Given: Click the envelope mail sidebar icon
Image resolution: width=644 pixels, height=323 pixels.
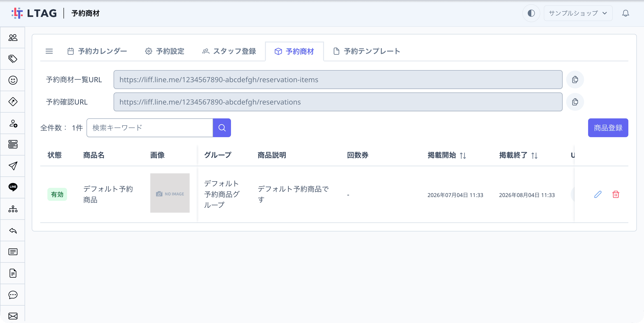Looking at the screenshot, I should [13, 316].
